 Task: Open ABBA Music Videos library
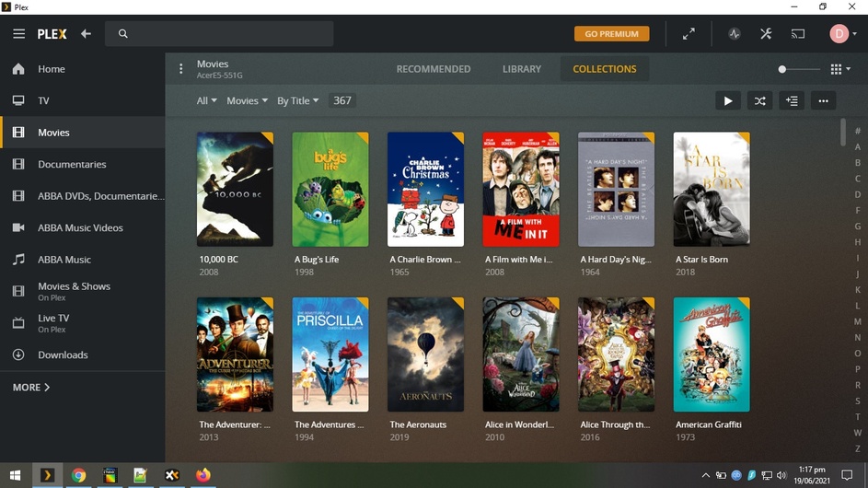click(83, 227)
